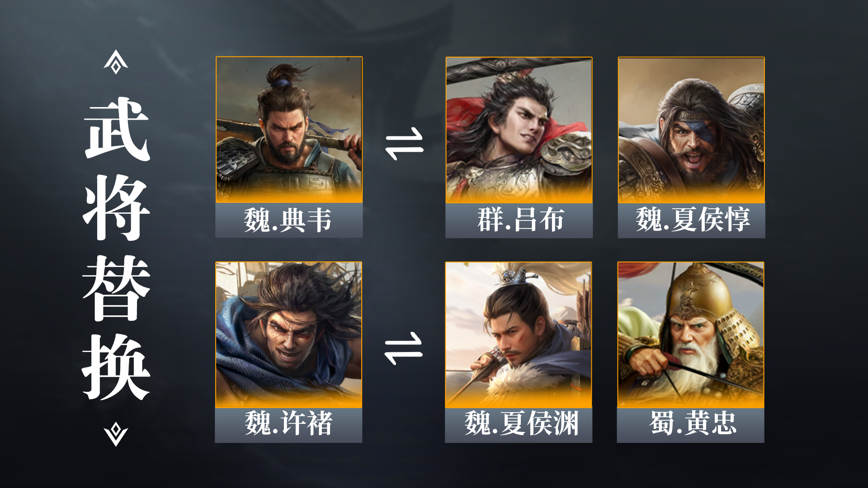
Task: Click the 换 title character
Action: (x=116, y=367)
